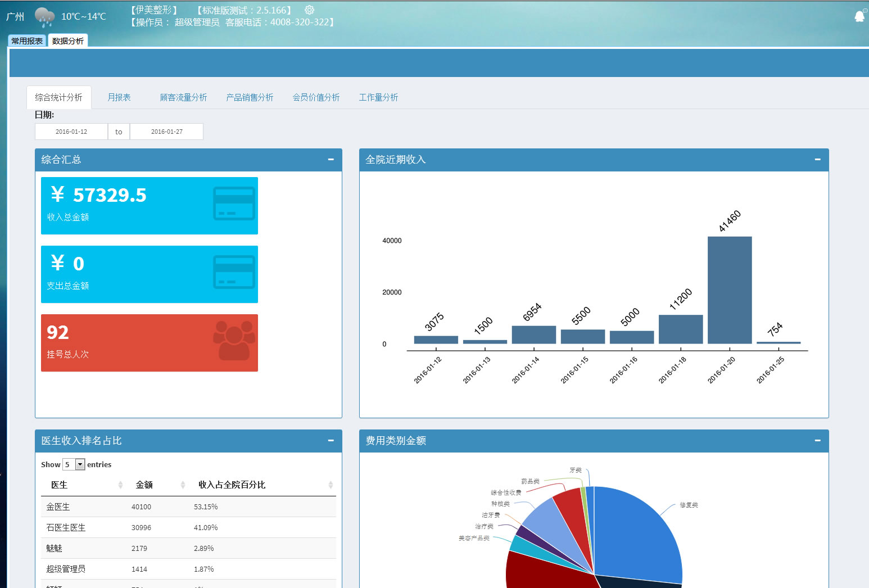
Task: Click the end date field 2016-01-27
Action: 167,132
